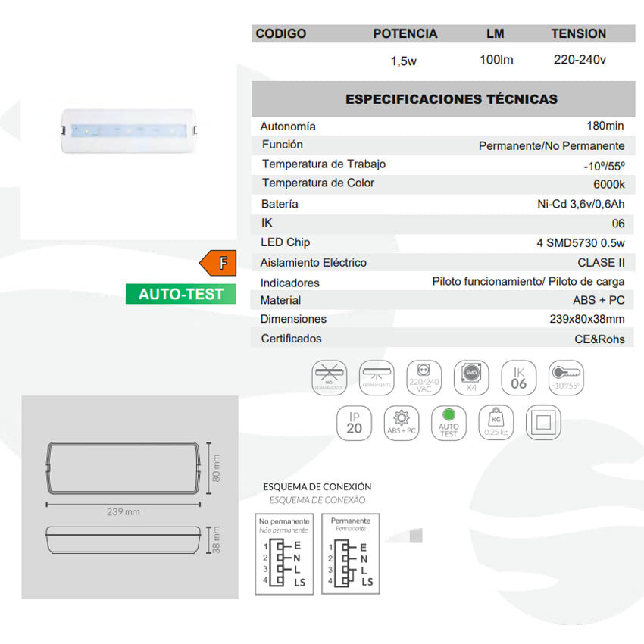The image size is (644, 644).
Task: Select the '06' value in the IK table row
Action: pos(618,224)
